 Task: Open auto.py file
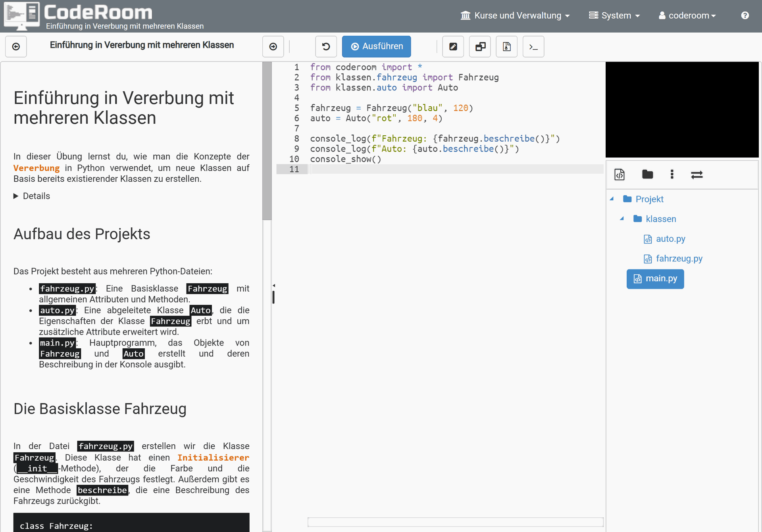coord(665,239)
